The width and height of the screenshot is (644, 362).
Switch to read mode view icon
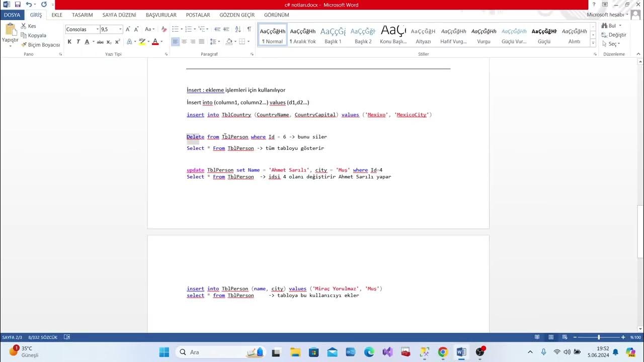coord(537,337)
